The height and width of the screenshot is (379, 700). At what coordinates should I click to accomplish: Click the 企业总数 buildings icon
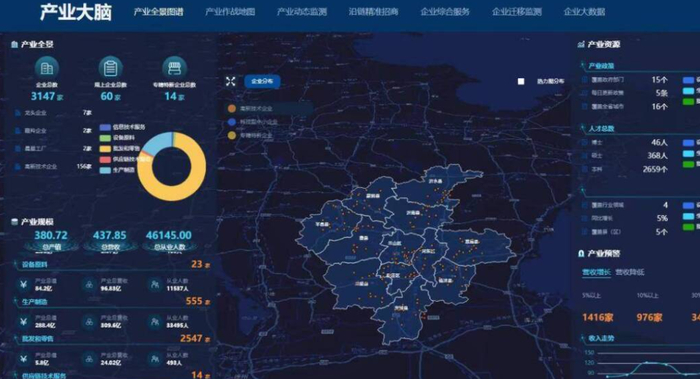point(46,68)
